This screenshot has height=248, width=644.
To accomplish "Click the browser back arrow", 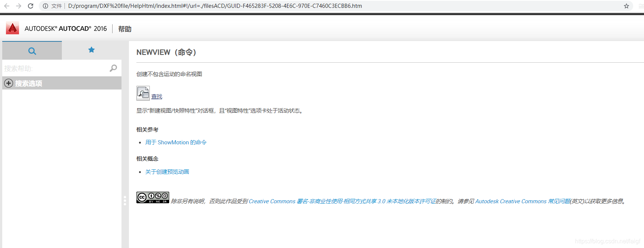I will point(7,6).
